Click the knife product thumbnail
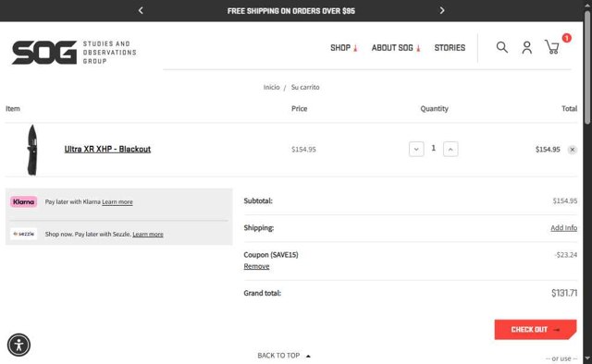The width and height of the screenshot is (592, 364). click(x=32, y=150)
